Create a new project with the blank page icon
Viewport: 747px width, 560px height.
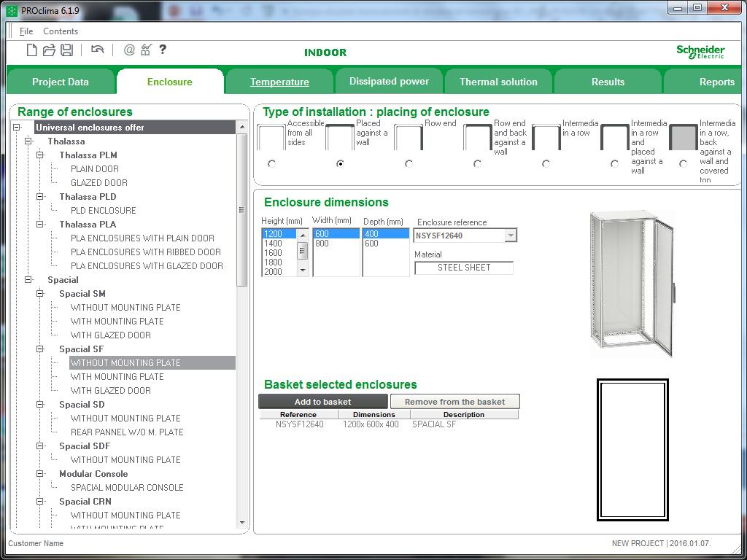click(31, 50)
